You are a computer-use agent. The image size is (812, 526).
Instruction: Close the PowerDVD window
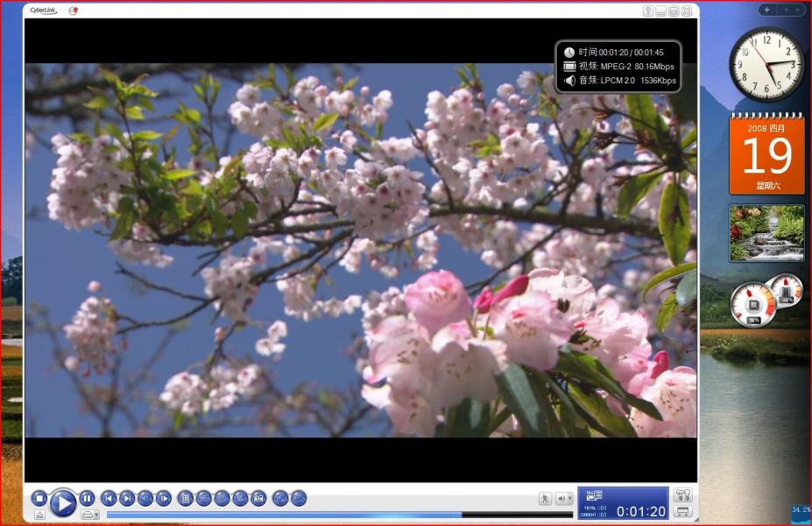[x=687, y=11]
